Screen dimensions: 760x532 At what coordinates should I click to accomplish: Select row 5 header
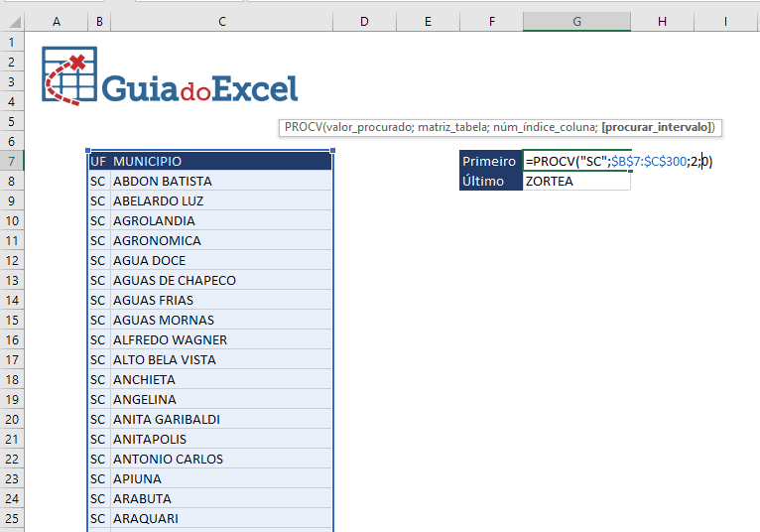pyautogui.click(x=12, y=122)
